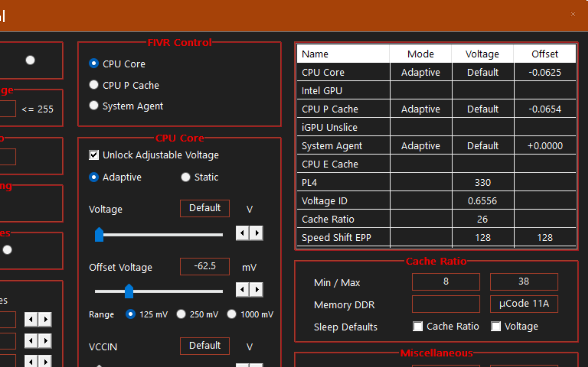This screenshot has height=367, width=588.
Task: Set range to 250 mV
Action: (x=181, y=314)
